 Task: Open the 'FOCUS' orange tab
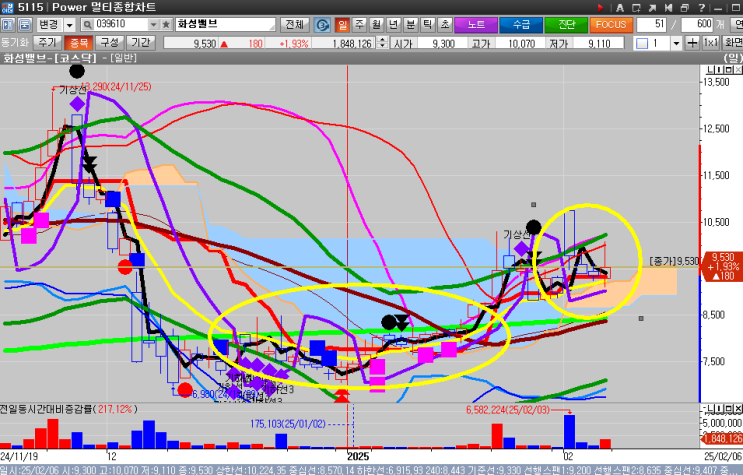point(611,25)
